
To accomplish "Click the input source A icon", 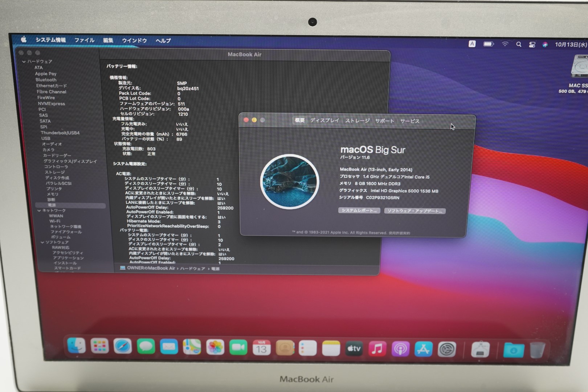I will [x=472, y=44].
